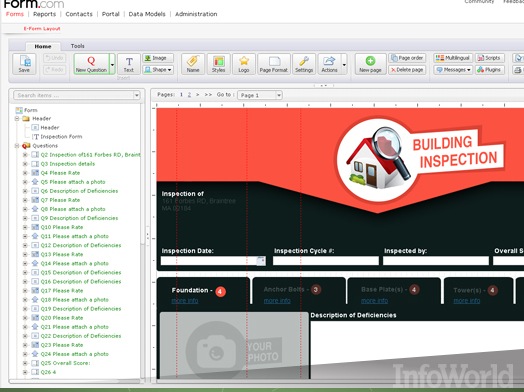Collapse the Header folder node
This screenshot has height=392, width=524.
click(17, 119)
